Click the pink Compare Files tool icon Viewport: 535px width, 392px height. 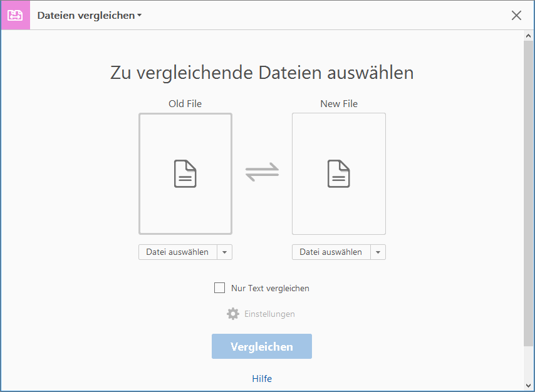point(15,15)
